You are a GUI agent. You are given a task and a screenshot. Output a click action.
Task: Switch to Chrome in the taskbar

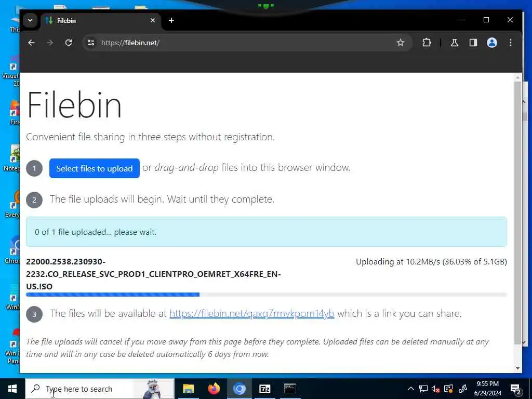coord(239,389)
